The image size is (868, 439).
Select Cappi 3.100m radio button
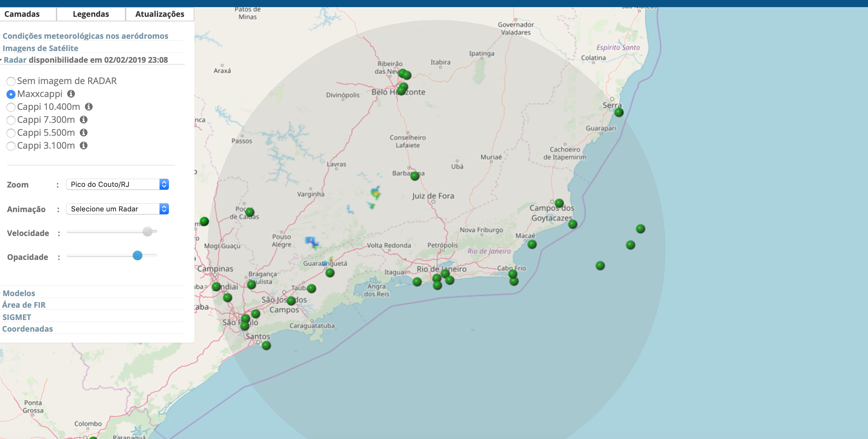tap(11, 146)
